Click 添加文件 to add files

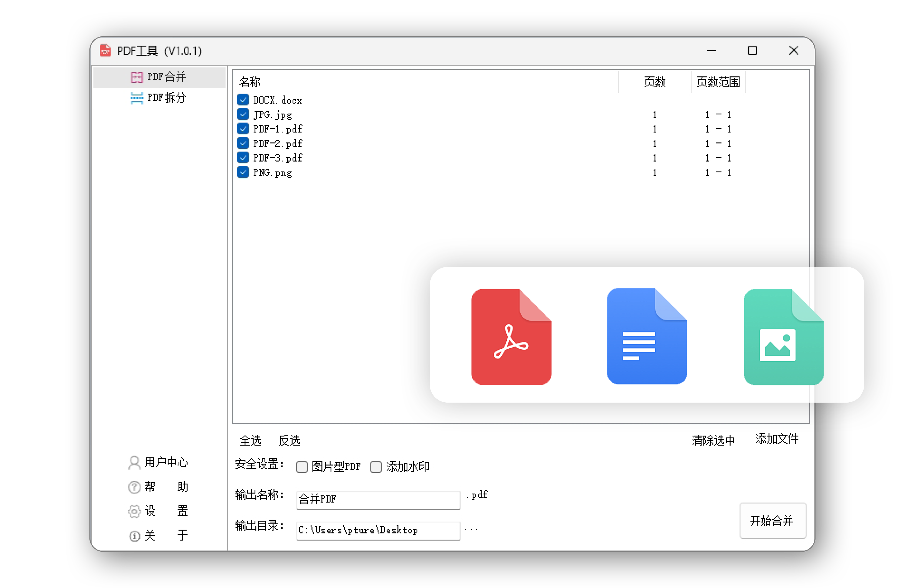point(776,438)
